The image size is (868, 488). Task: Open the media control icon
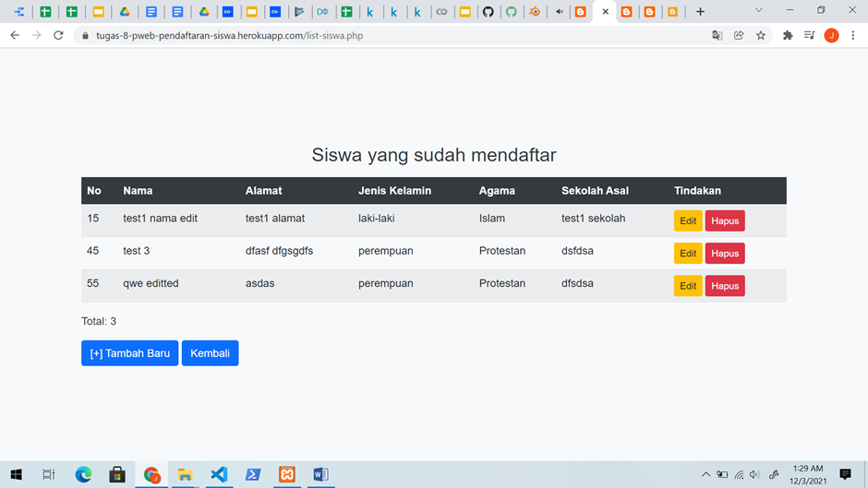[x=809, y=35]
